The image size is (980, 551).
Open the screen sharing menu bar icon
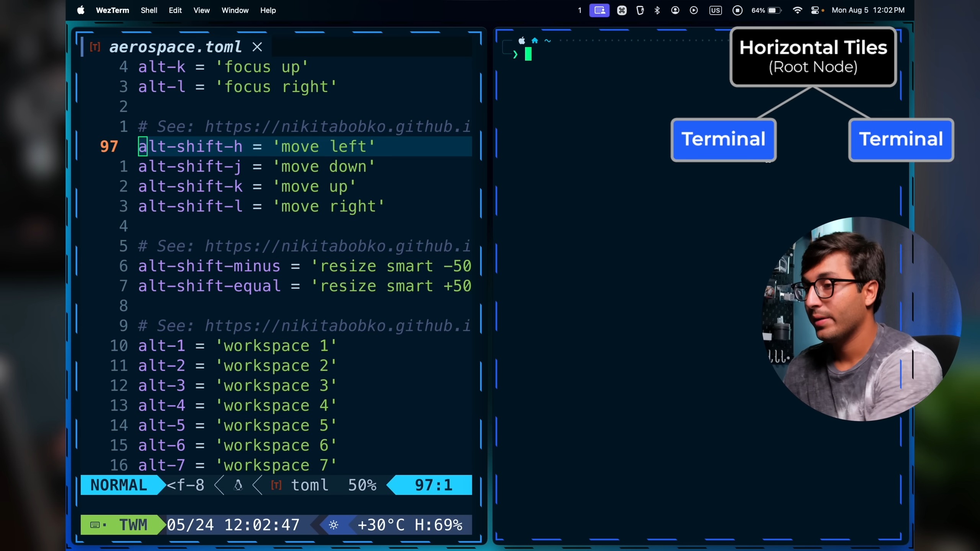[x=599, y=10]
